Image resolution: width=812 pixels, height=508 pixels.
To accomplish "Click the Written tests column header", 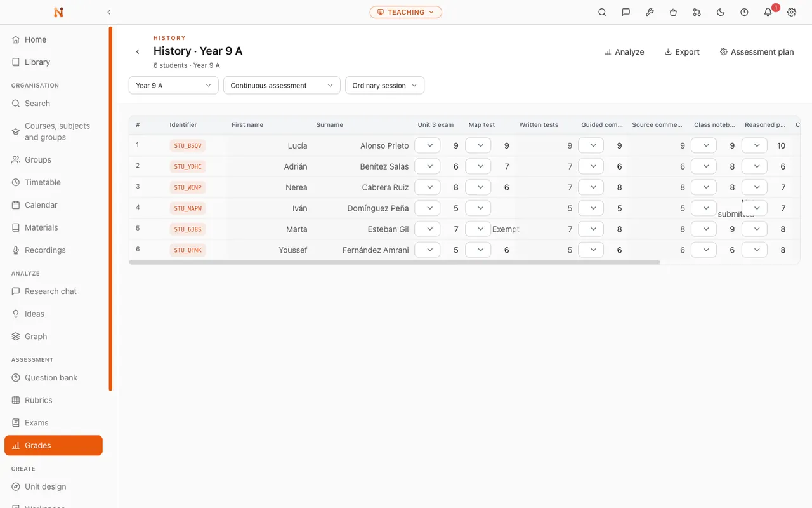I will pos(539,125).
